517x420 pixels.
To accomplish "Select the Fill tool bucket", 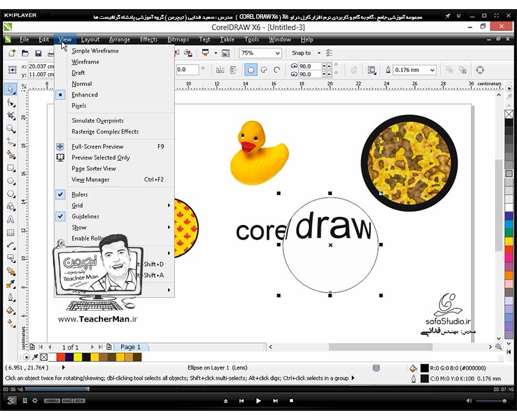I will (11, 311).
